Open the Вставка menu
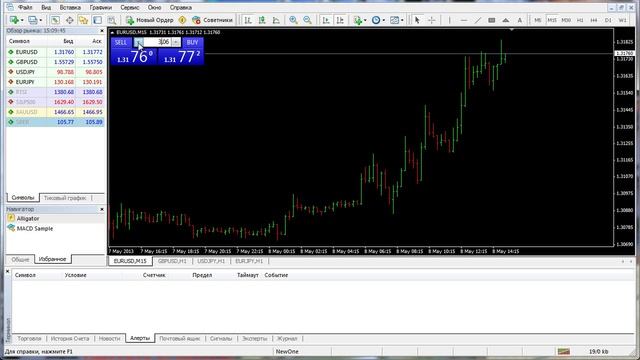 point(70,7)
